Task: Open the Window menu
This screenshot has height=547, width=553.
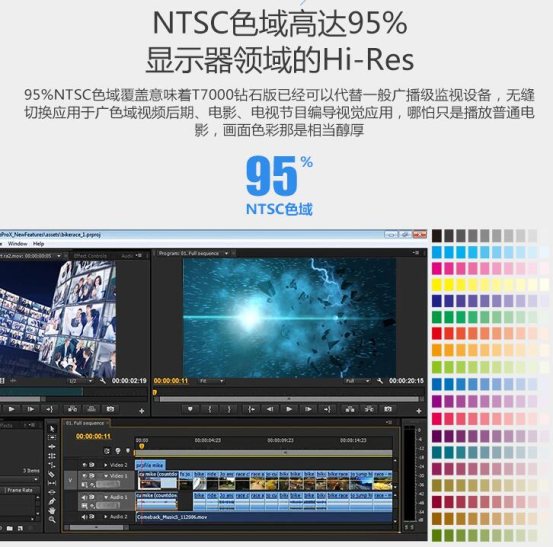Action: point(17,244)
